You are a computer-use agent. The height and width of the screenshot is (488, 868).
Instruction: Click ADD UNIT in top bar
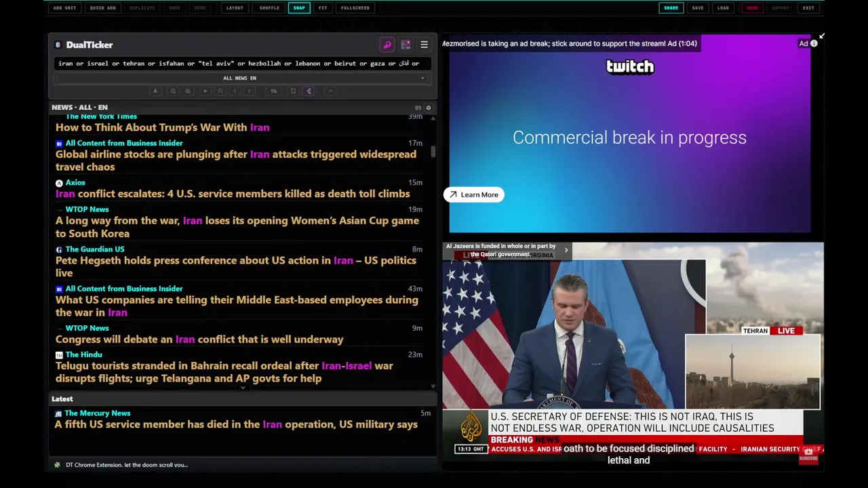point(65,8)
